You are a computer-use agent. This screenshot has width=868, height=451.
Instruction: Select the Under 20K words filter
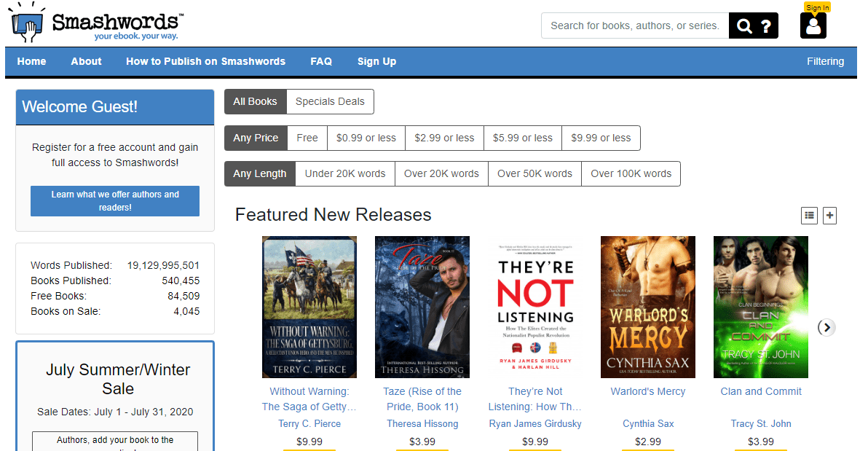click(344, 173)
